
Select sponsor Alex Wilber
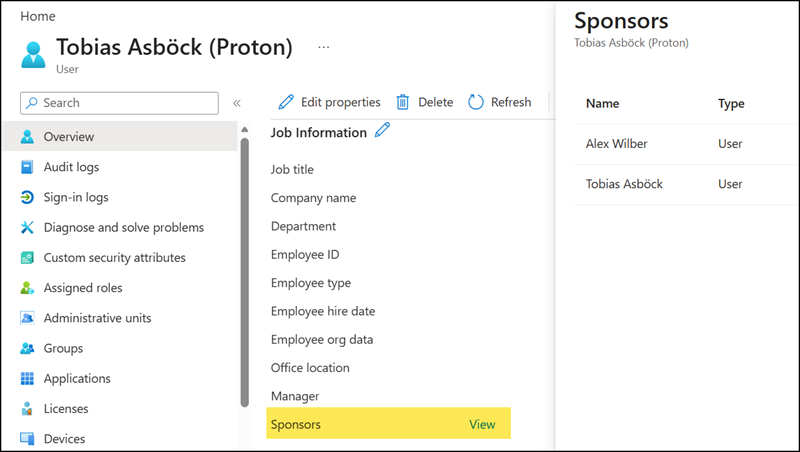coord(616,144)
